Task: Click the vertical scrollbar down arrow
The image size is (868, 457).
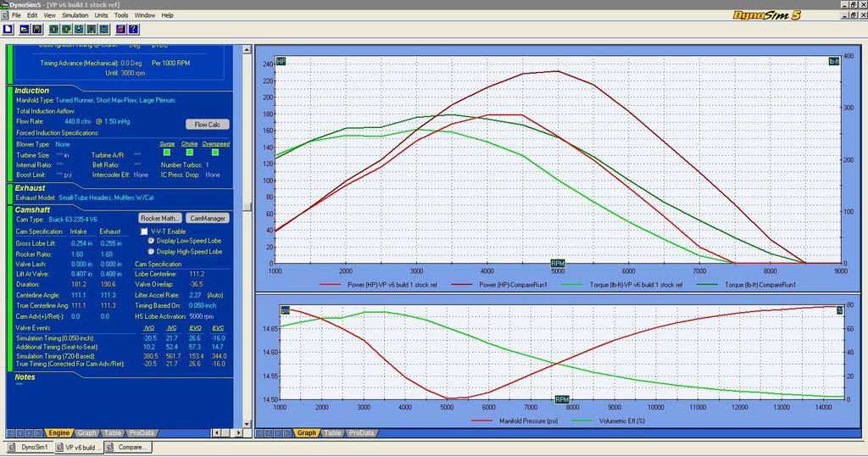Action: click(247, 424)
